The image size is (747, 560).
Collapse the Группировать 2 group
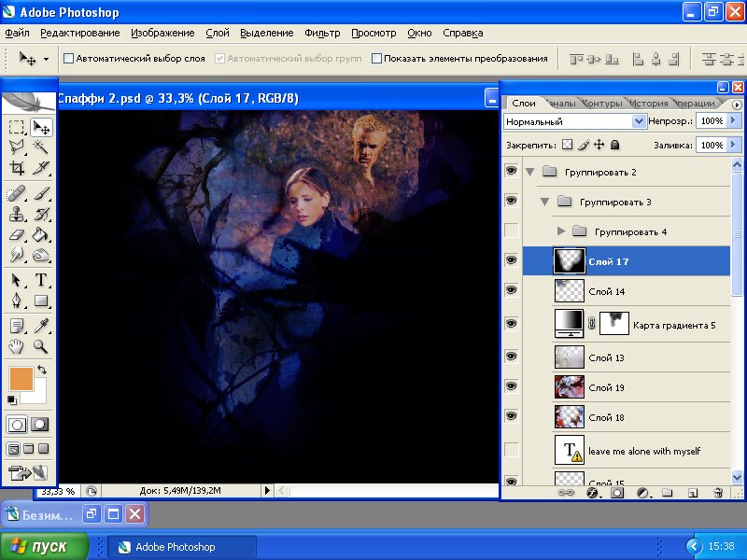click(x=530, y=172)
